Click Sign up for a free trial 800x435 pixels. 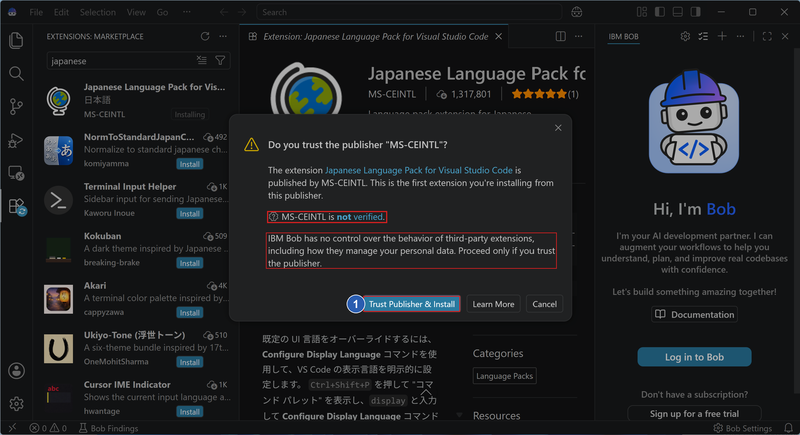point(694,414)
